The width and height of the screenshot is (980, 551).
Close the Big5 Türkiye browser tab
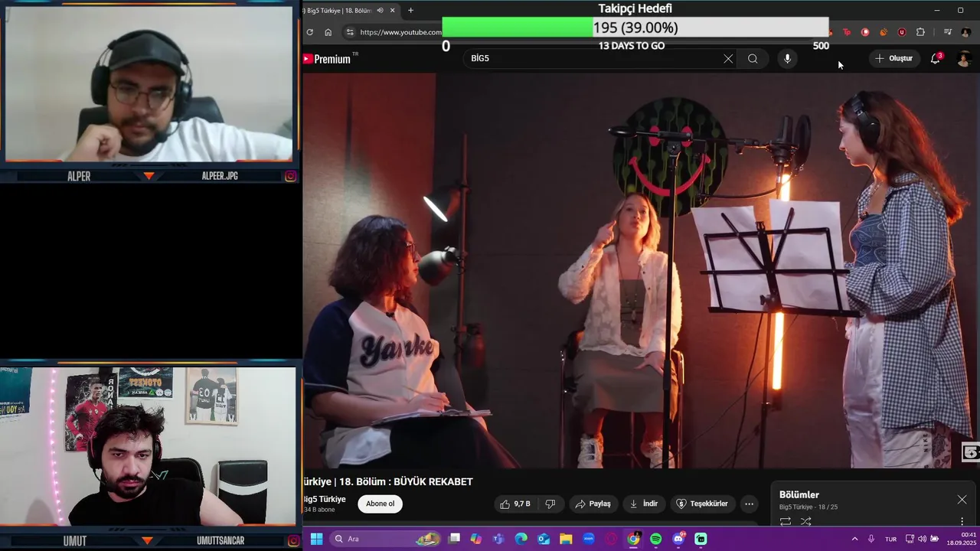pos(393,10)
